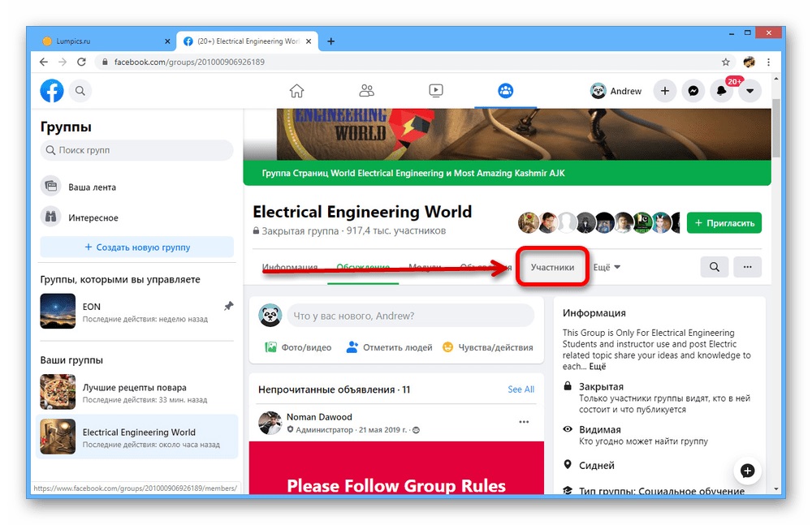812x525 pixels.
Task: Open Facebook Home feed icon
Action: pyautogui.click(x=297, y=91)
